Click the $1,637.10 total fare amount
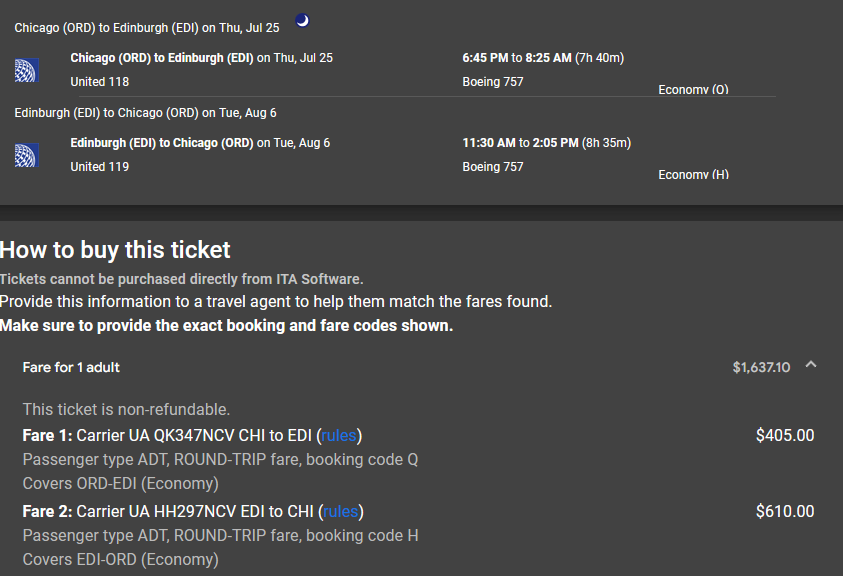Viewport: 843px width, 576px height. (x=761, y=368)
